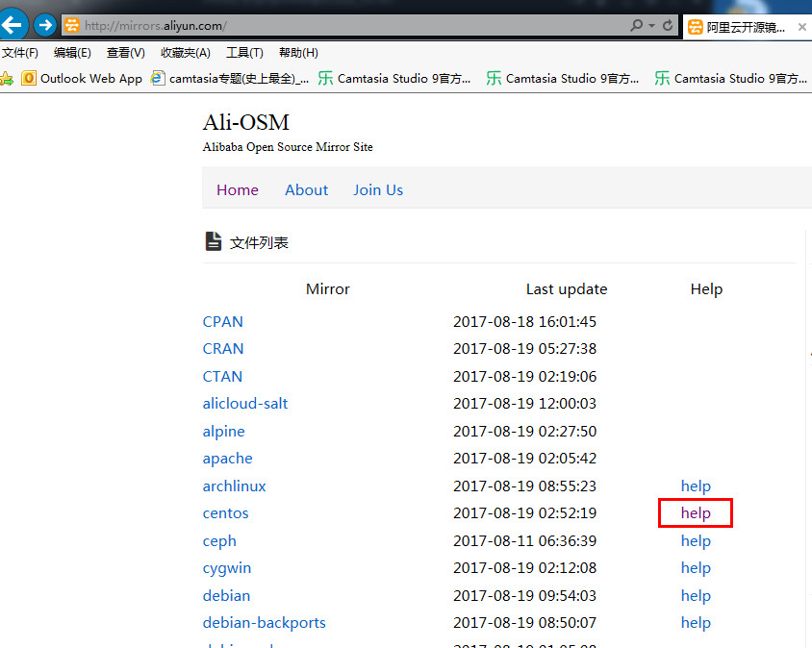Open the alicloud-salt mirror link
This screenshot has width=812, height=648.
[245, 404]
